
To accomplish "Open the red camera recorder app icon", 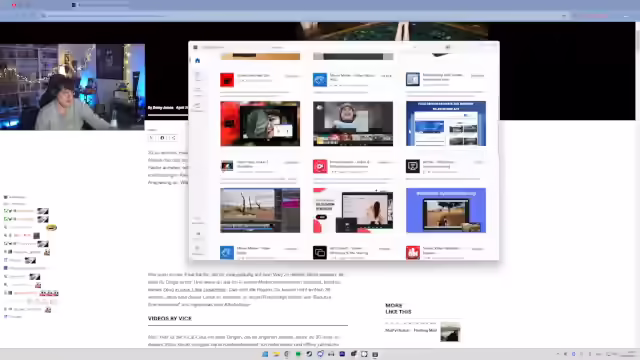I will 320,166.
